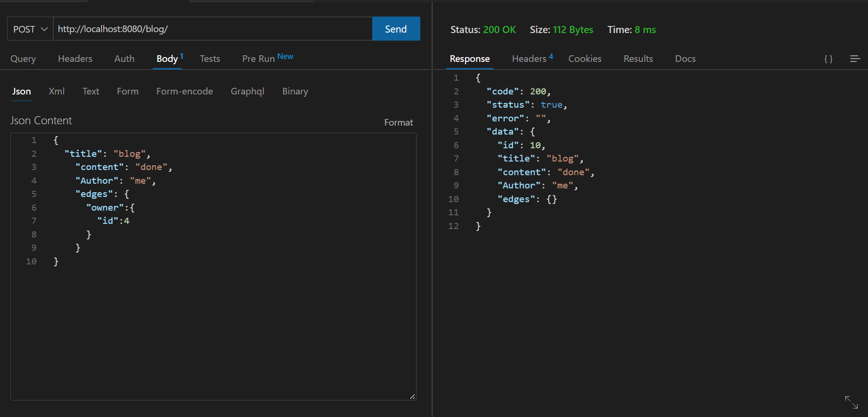Click the Time 8 ms label
Image resolution: width=868 pixels, height=417 pixels.
tap(632, 29)
